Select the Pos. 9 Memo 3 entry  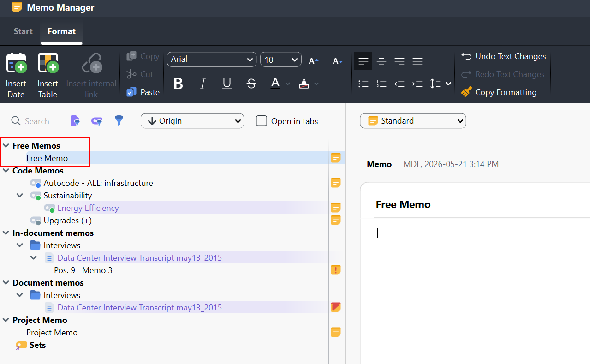point(83,270)
